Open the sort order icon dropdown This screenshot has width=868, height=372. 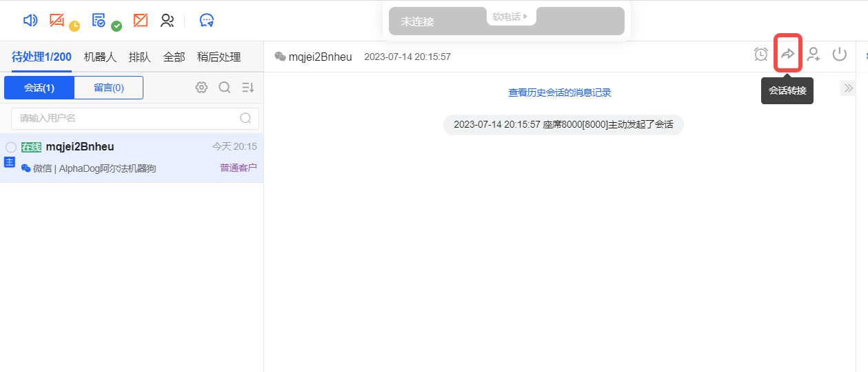click(x=248, y=88)
